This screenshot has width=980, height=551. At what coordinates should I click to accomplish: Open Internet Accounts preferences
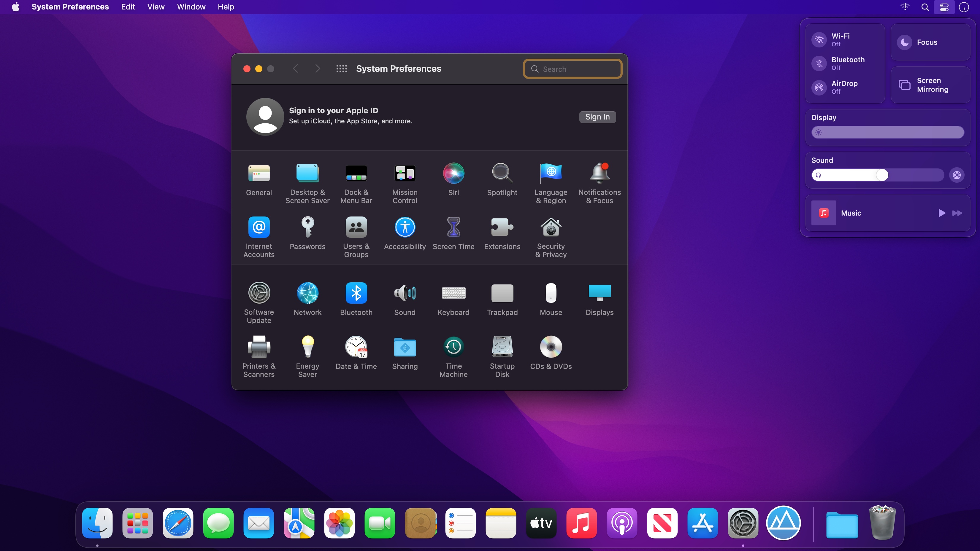click(259, 238)
